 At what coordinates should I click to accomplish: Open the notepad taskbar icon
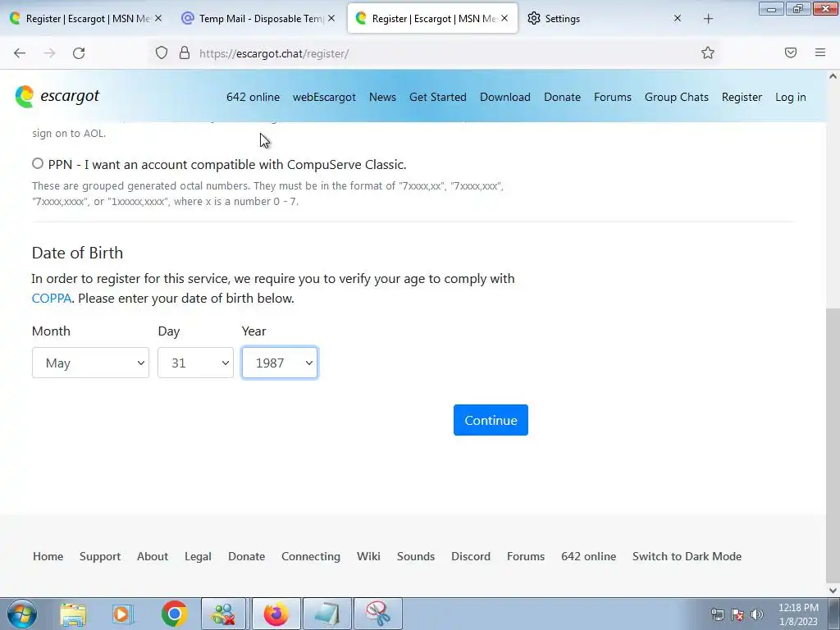point(326,614)
